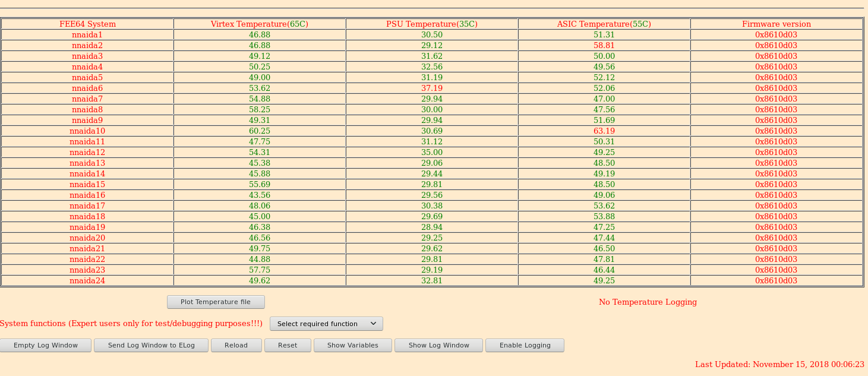
Task: Show Variables button
Action: (353, 345)
